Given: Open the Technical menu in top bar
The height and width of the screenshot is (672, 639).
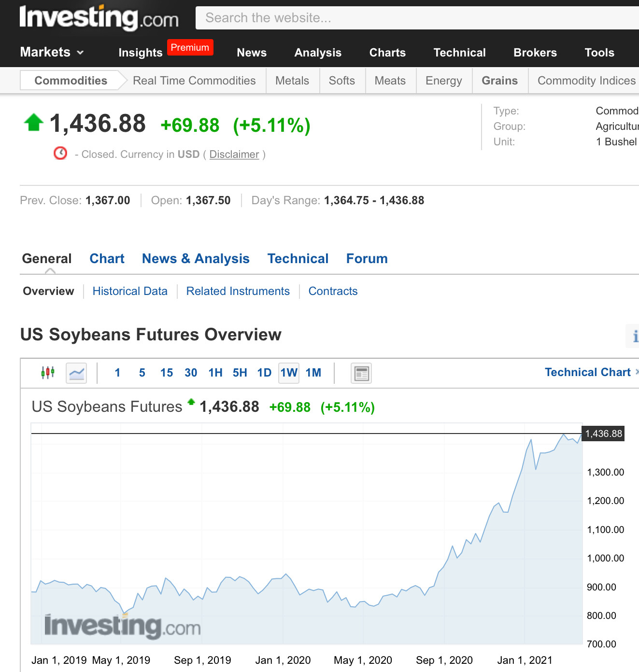Looking at the screenshot, I should point(459,53).
